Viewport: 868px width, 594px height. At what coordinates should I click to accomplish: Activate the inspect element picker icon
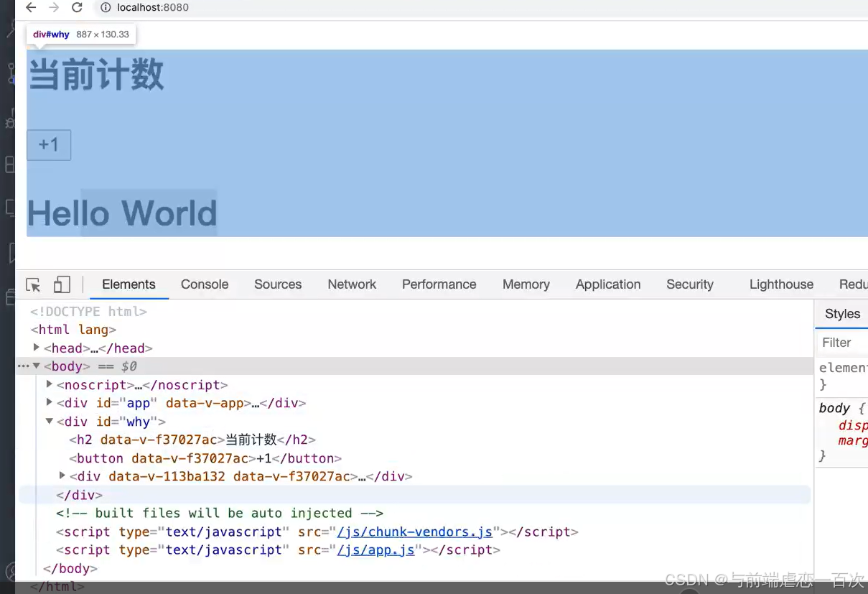tap(33, 284)
